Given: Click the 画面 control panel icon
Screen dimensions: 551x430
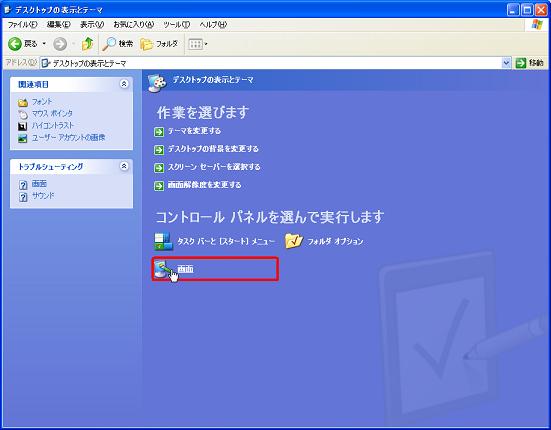Looking at the screenshot, I should tap(164, 269).
